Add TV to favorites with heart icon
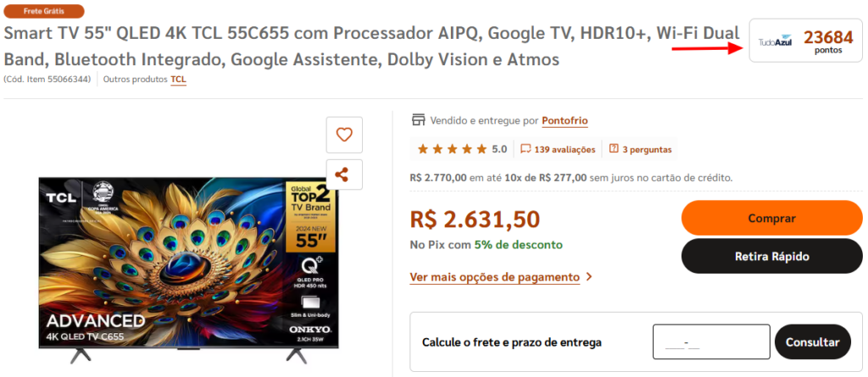Screen dimensions: 868x377 344,135
